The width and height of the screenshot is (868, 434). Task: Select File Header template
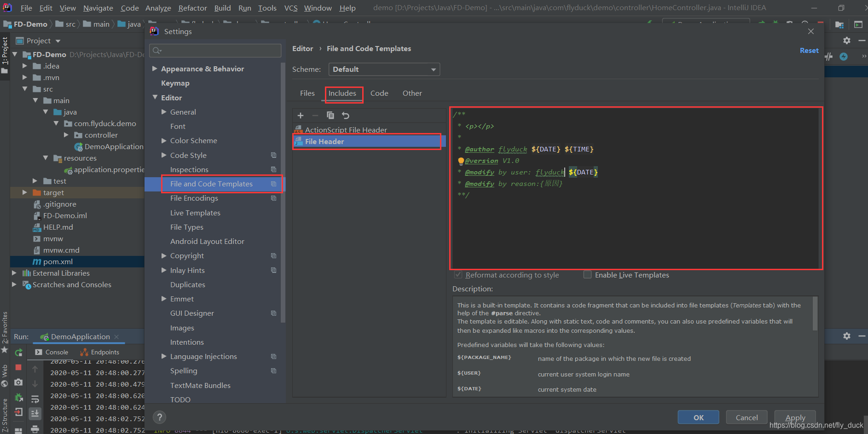point(367,141)
